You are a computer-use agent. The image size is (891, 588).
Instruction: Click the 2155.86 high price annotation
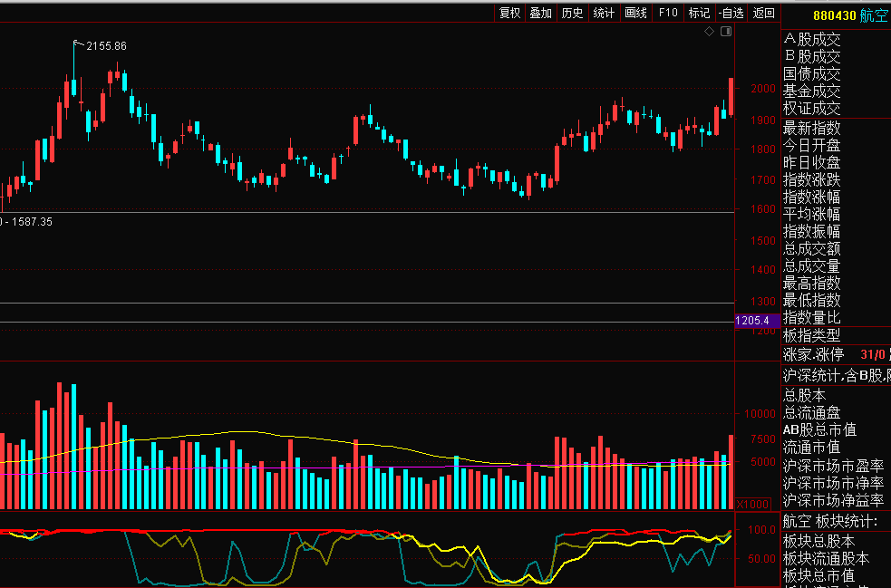[x=106, y=46]
